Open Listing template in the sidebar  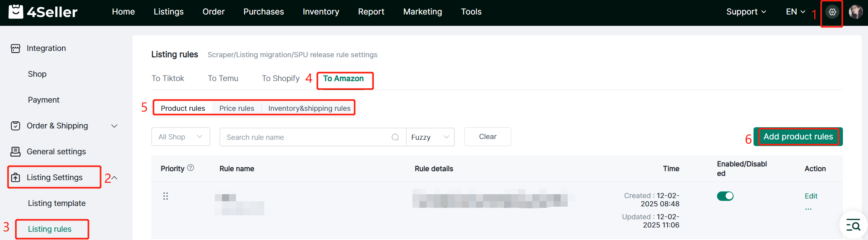pyautogui.click(x=57, y=203)
